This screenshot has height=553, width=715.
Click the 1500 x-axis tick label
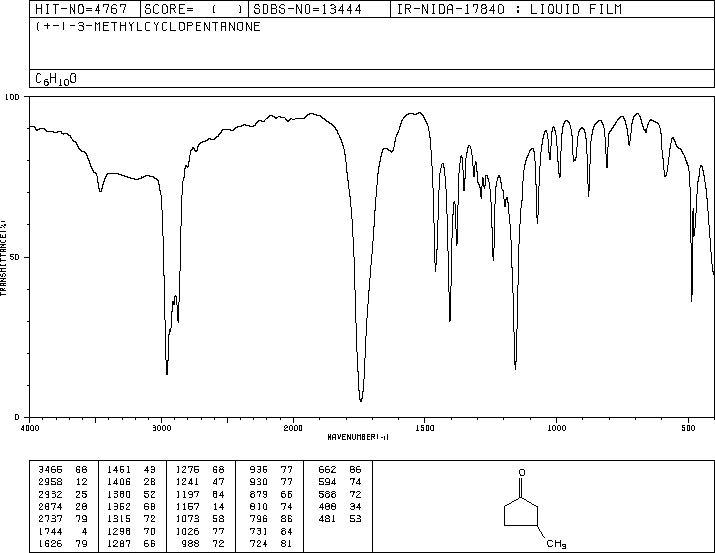coord(425,428)
